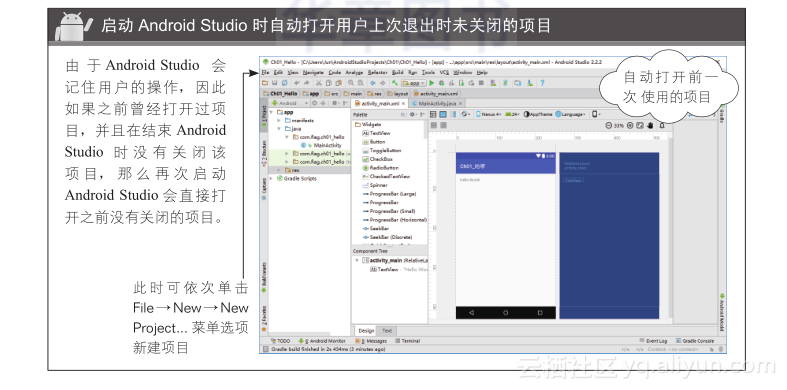Open the Terminal tool window
787x390 pixels.
coord(408,341)
